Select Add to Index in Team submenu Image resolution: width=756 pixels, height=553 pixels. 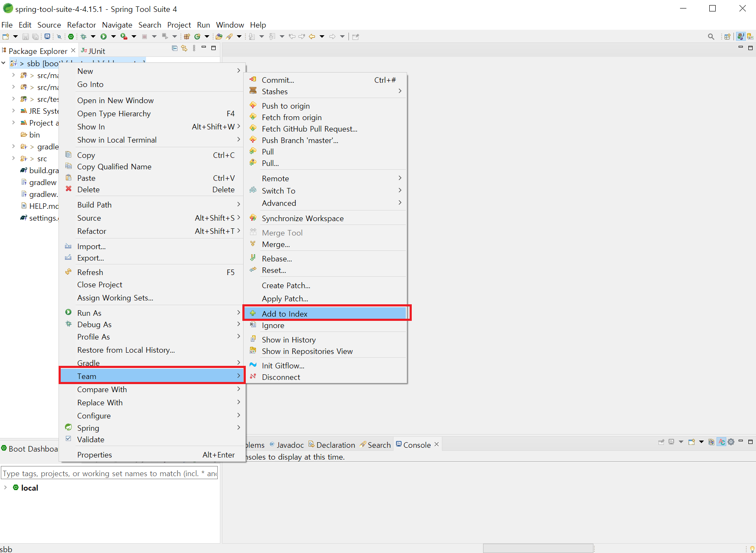click(x=325, y=313)
